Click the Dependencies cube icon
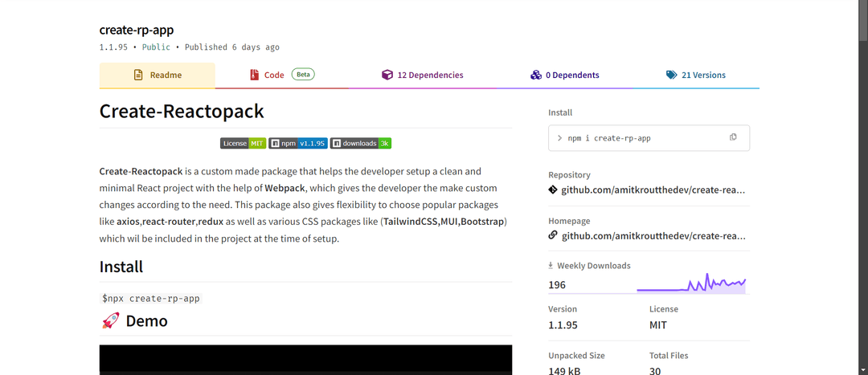Viewport: 868px width, 375px height. (x=387, y=75)
